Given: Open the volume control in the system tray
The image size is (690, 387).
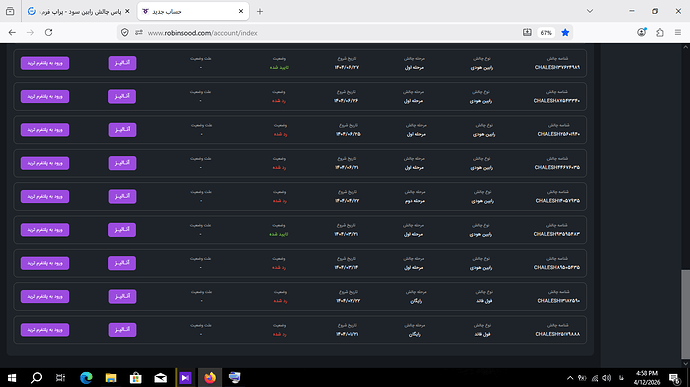Looking at the screenshot, I should [x=606, y=378].
